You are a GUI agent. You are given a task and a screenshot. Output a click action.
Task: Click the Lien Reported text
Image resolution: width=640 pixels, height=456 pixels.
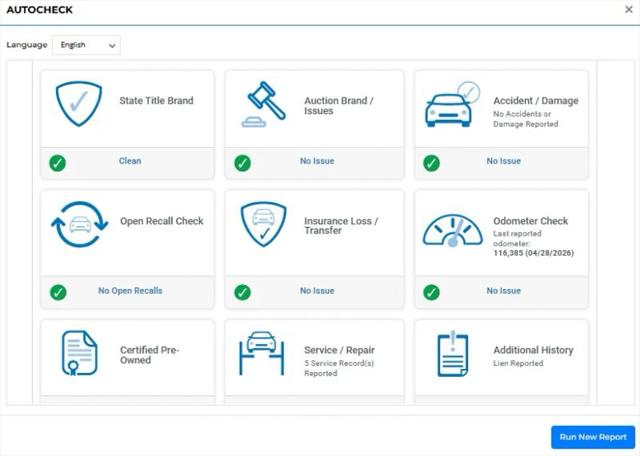tap(518, 363)
